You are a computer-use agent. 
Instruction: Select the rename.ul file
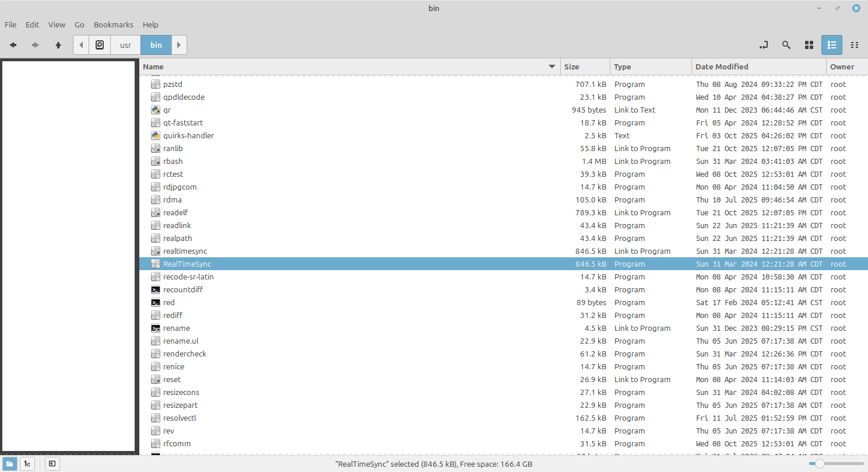tap(181, 341)
